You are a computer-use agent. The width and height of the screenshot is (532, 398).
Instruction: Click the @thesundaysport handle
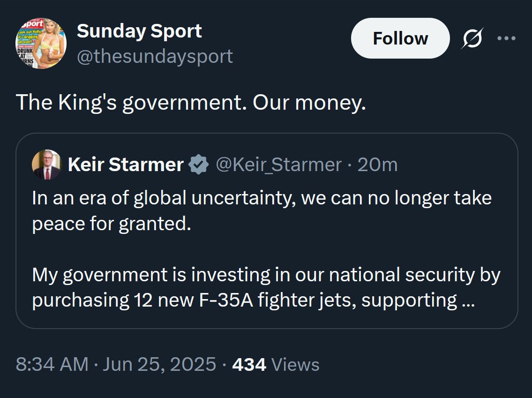point(155,56)
